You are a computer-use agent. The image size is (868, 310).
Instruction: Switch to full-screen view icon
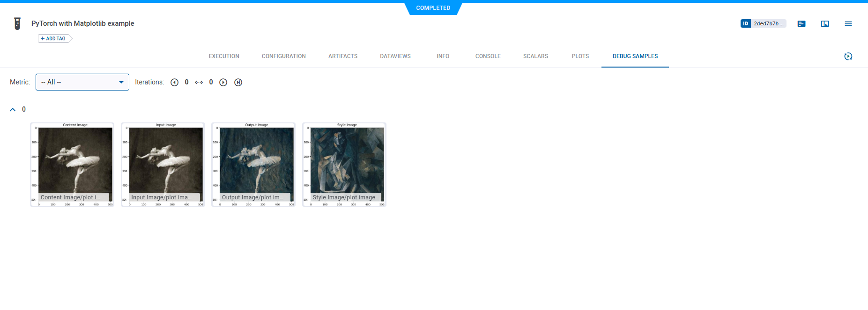point(825,24)
